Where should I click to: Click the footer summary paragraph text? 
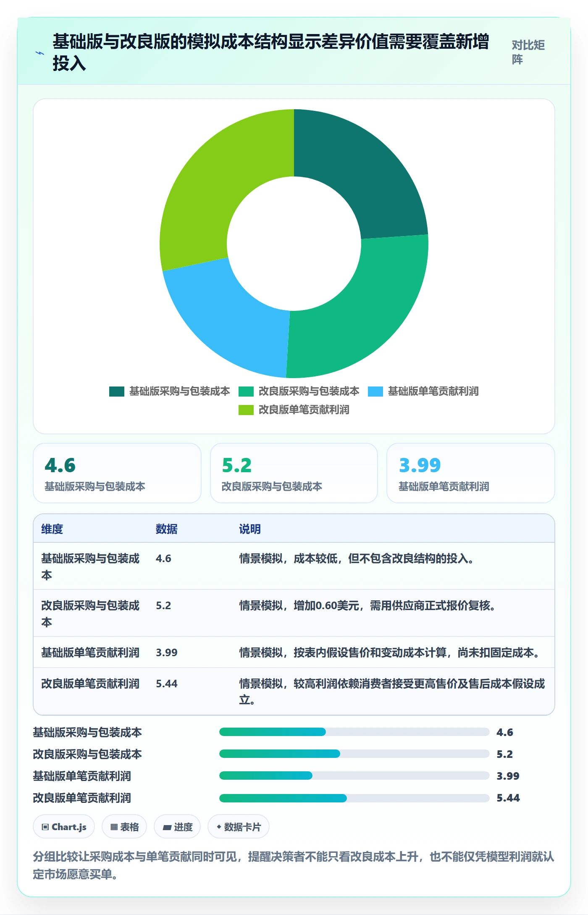294,865
